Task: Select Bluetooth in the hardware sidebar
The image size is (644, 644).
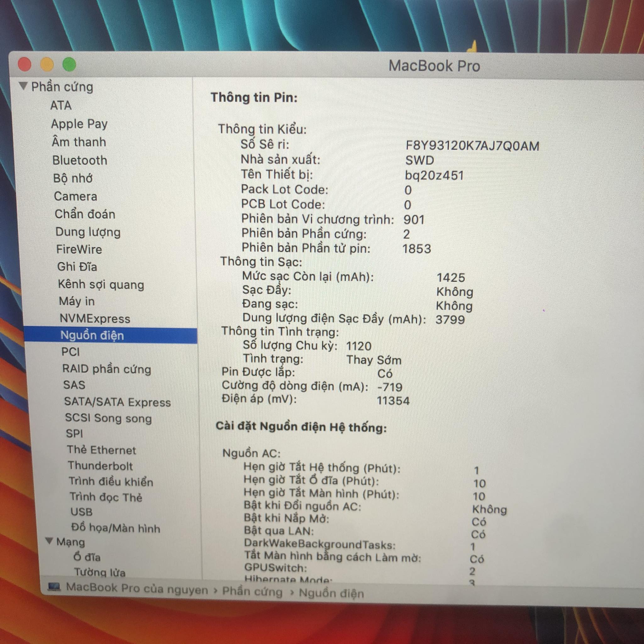Action: click(80, 160)
